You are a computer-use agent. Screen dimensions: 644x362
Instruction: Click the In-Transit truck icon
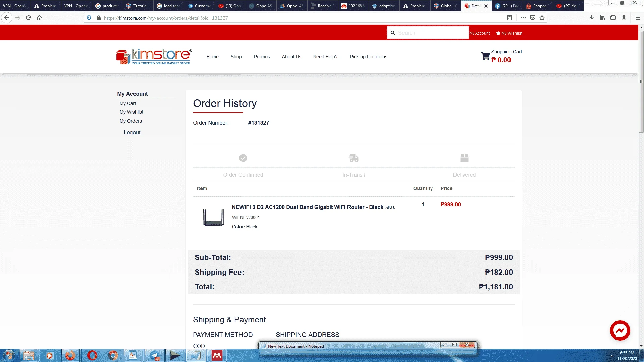(x=354, y=158)
